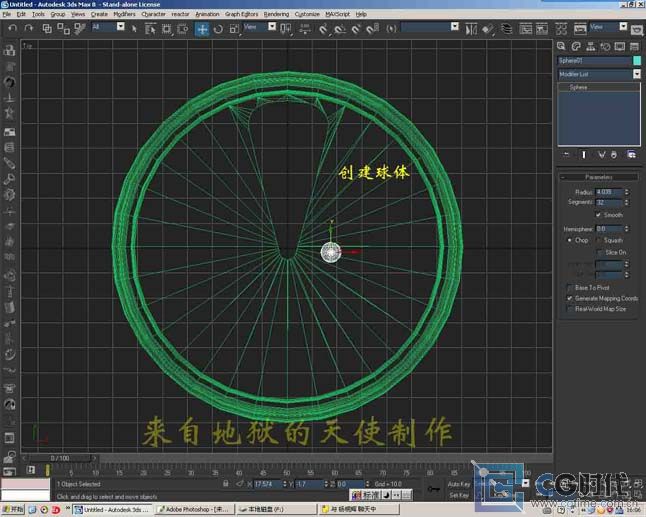Open the selection filter All dropdown
The image size is (646, 517).
coord(121,26)
